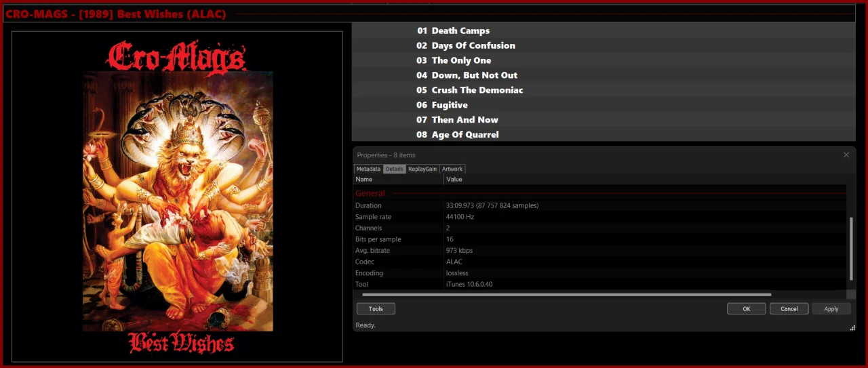Select track 06 Fugitive
This screenshot has width=868, height=368.
point(604,105)
